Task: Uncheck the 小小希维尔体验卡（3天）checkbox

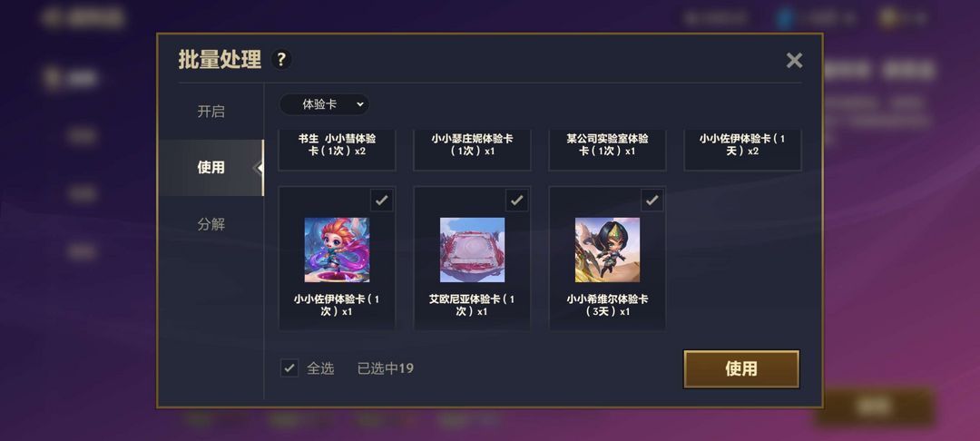Action: pyautogui.click(x=652, y=201)
